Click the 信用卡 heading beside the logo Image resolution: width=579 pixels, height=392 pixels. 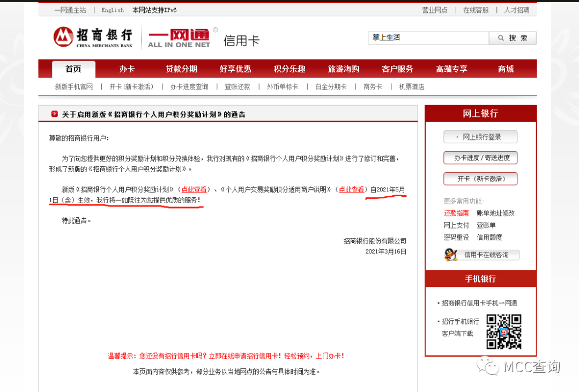click(x=241, y=41)
